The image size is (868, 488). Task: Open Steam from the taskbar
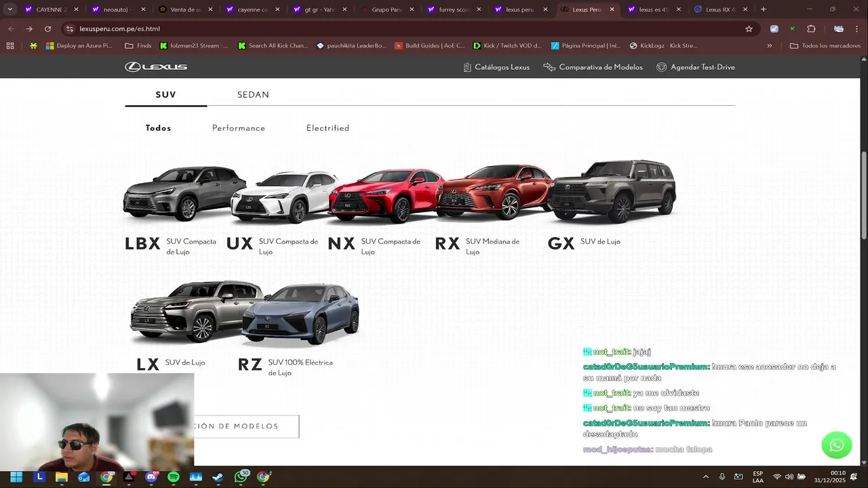[x=218, y=477]
